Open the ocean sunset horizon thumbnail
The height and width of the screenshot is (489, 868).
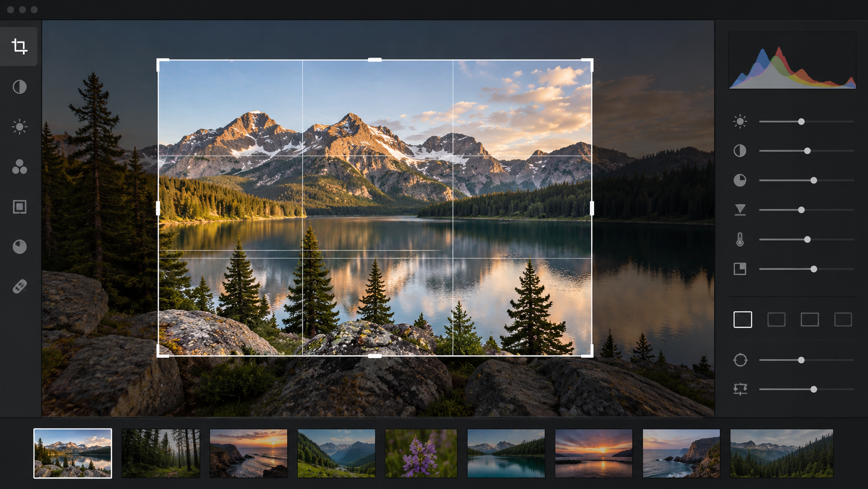[x=594, y=453]
